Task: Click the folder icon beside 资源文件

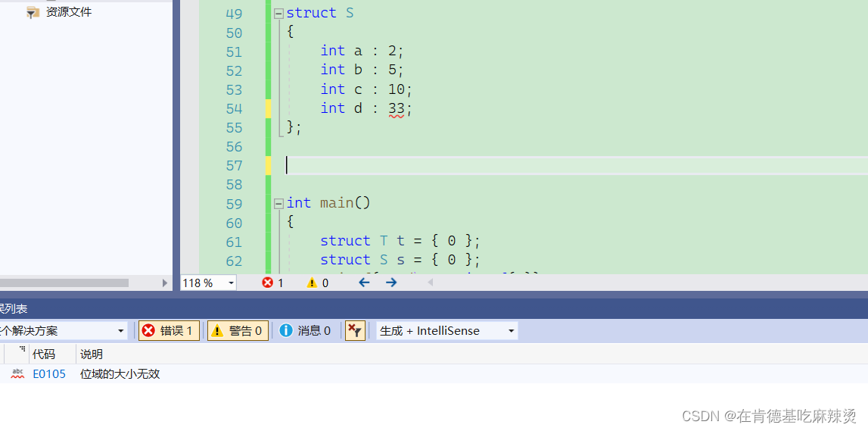Action: click(33, 12)
